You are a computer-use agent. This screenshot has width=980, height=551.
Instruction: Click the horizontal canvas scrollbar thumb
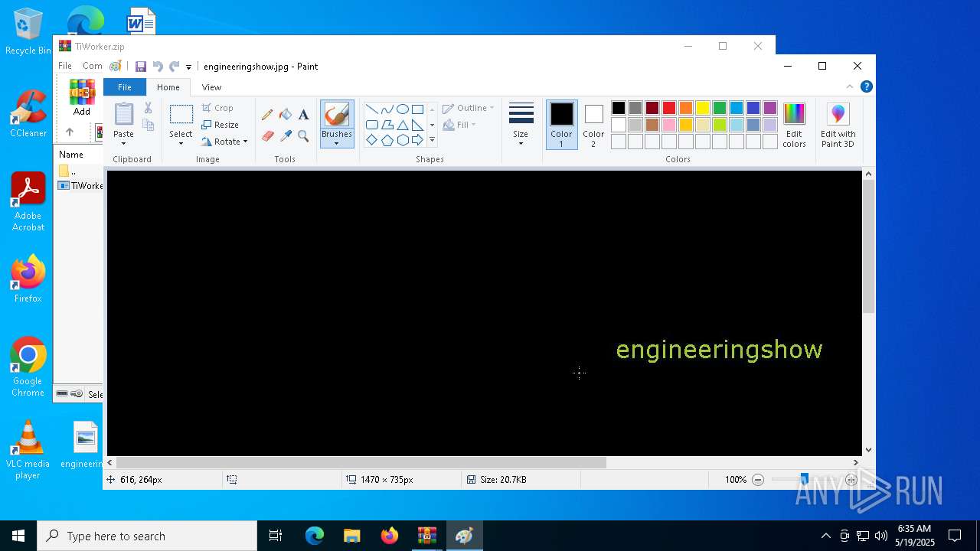(361, 462)
